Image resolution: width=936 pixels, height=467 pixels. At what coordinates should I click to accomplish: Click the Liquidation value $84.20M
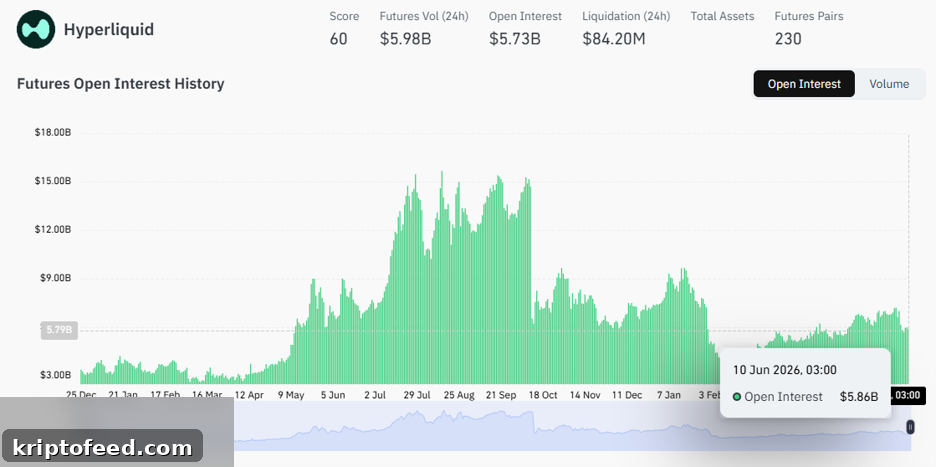click(x=615, y=39)
